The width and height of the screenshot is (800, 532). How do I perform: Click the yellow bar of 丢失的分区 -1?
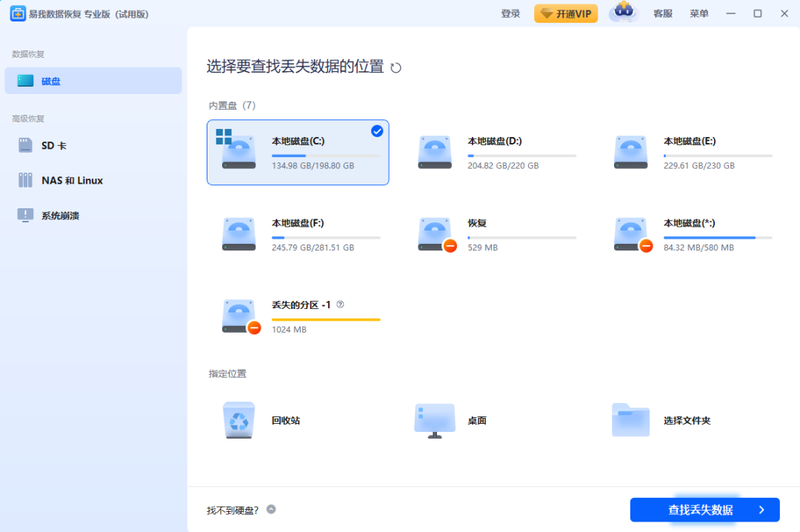click(x=326, y=319)
